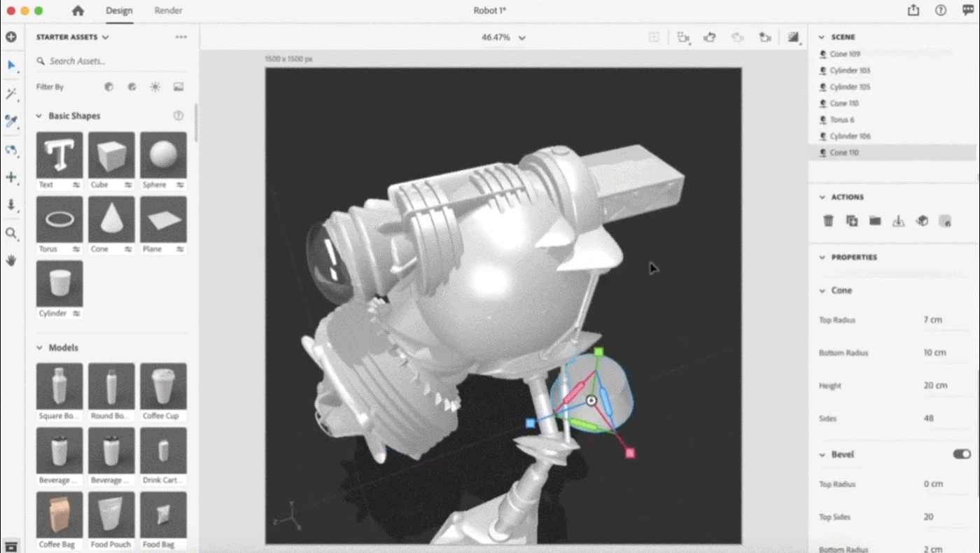Filter assets by materials icon
This screenshot has width=980, height=553.
coord(132,87)
